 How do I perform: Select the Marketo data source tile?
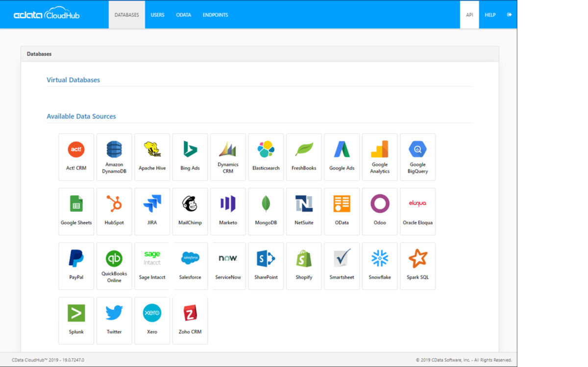(x=228, y=212)
